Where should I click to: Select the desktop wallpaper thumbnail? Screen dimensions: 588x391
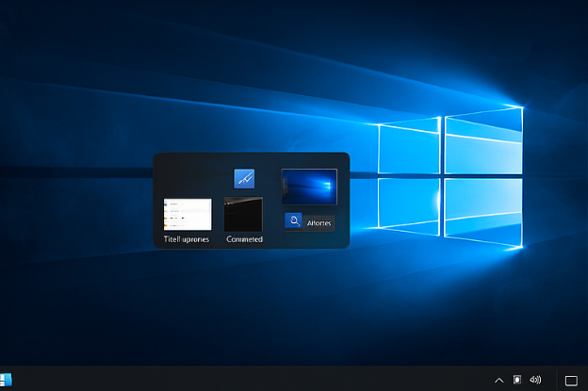(309, 187)
